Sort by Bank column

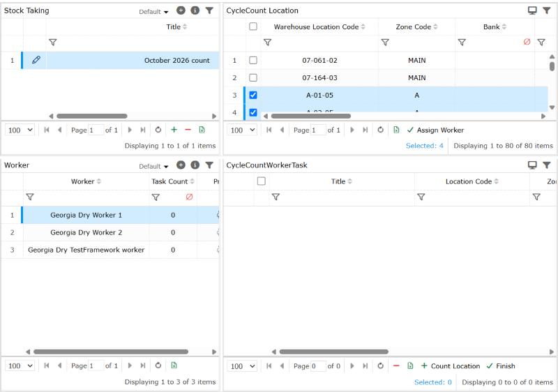click(495, 27)
